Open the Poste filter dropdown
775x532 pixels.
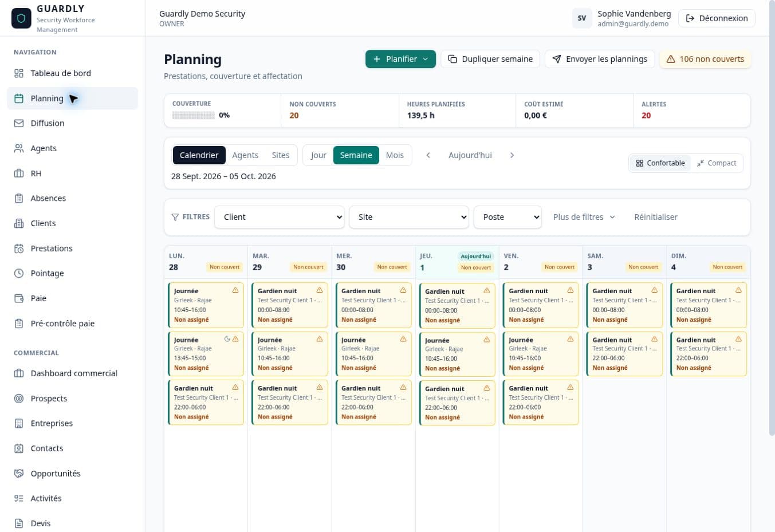click(508, 217)
